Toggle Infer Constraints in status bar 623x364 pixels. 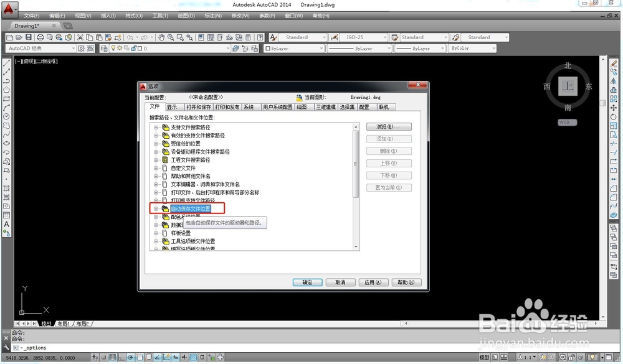click(95, 357)
